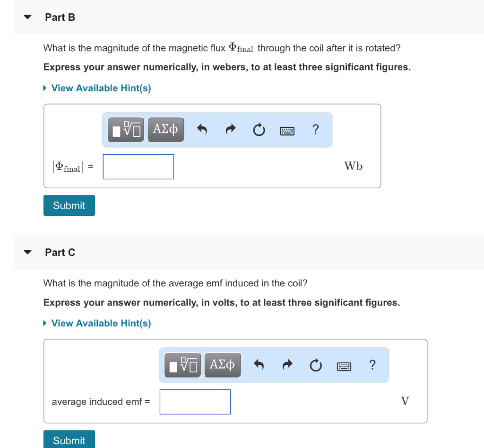This screenshot has height=448, width=484.
Task: Insert a Greek symbol using ΑΣφ in Part B
Action: [x=165, y=129]
